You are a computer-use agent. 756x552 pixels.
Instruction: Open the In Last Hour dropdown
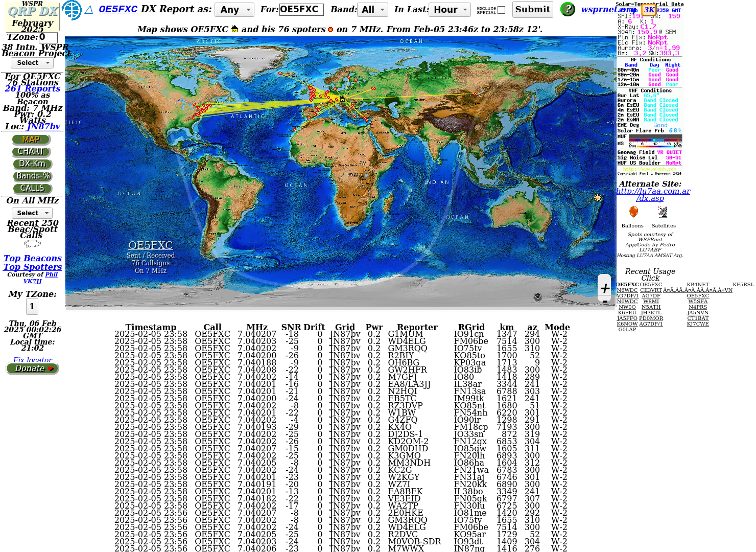point(450,10)
